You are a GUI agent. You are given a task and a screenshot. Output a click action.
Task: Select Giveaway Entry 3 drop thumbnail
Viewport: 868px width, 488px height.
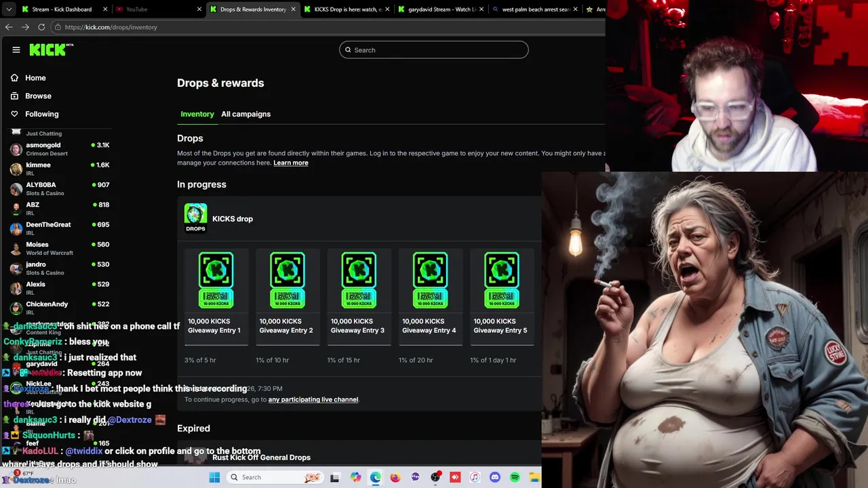point(359,280)
